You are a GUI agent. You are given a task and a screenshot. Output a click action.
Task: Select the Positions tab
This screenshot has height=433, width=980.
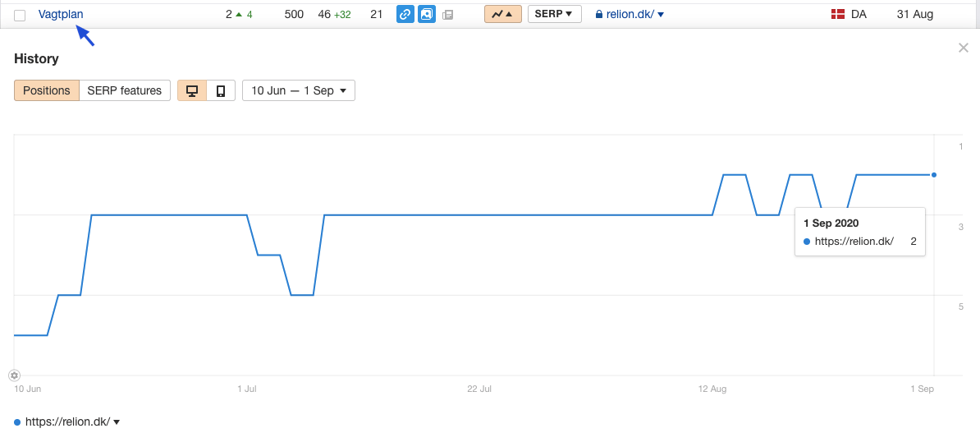47,90
